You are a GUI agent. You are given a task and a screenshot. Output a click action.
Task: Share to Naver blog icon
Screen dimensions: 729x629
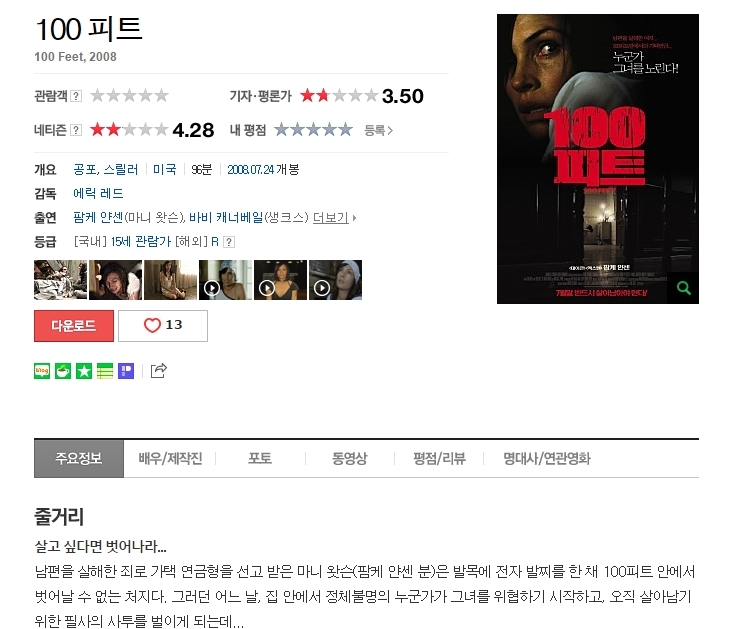pos(42,371)
